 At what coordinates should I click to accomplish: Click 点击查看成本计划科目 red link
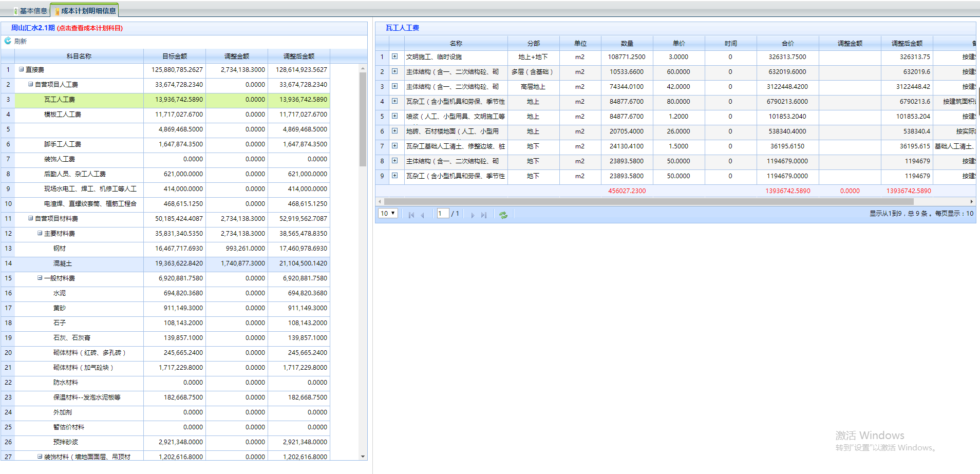pyautogui.click(x=90, y=28)
